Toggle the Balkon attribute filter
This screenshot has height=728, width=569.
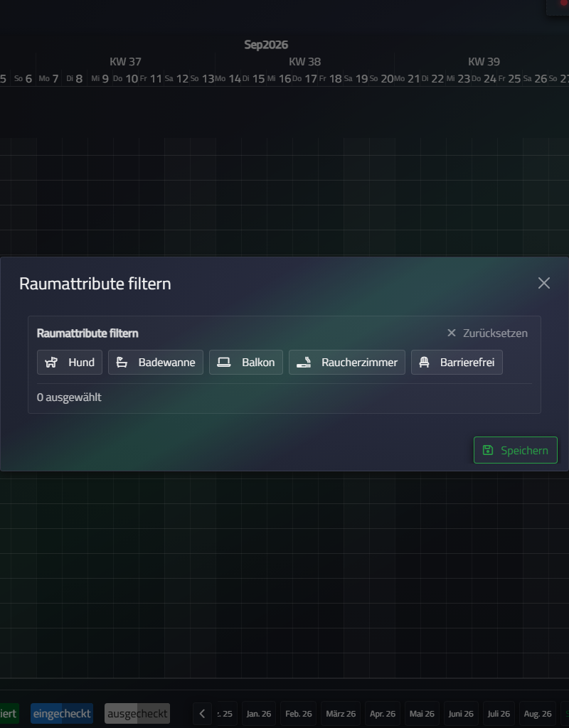coord(245,362)
